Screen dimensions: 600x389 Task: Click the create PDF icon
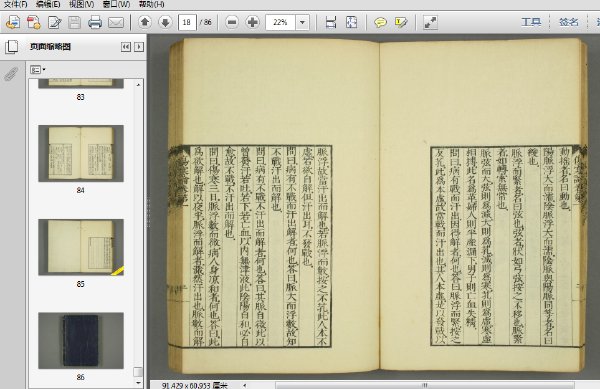click(x=34, y=22)
